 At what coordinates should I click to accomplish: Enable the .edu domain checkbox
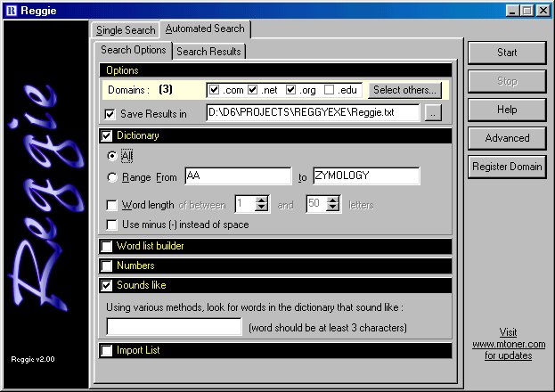330,90
